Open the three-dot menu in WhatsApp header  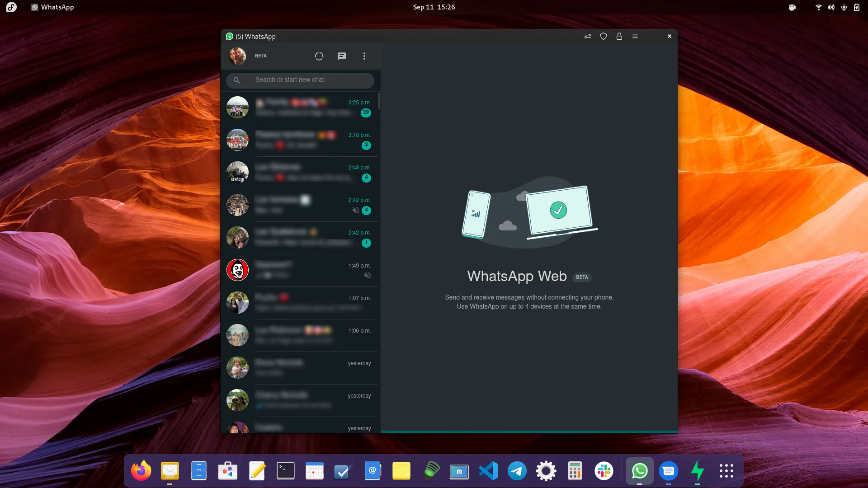coord(364,56)
